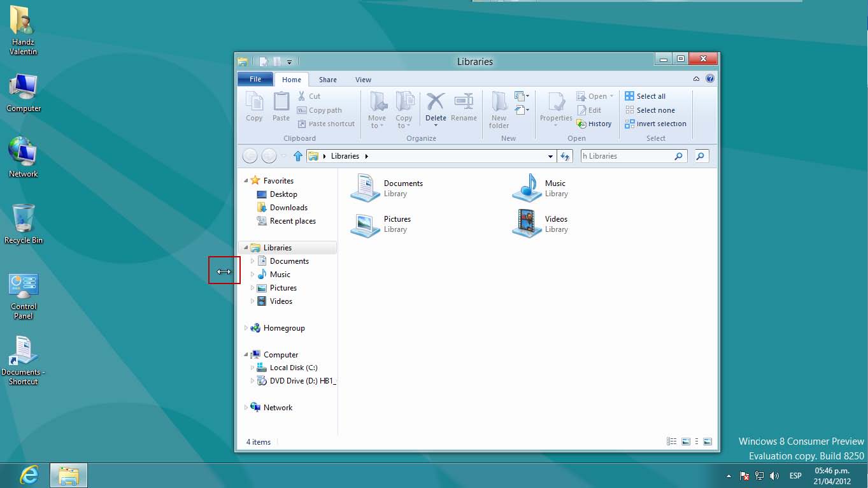Click Paste shortcut in the ribbon
868x488 pixels.
(x=326, y=124)
